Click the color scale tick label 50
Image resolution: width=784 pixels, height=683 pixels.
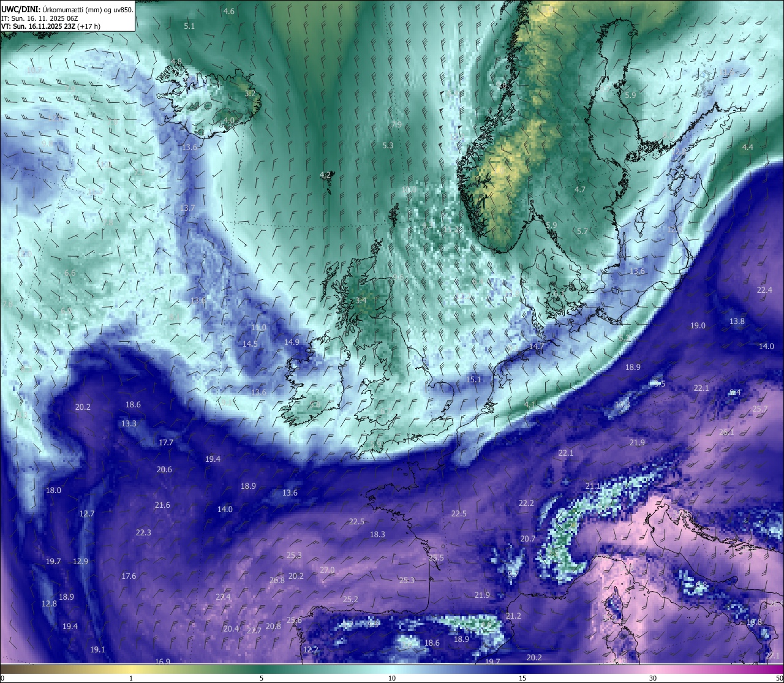point(779,678)
